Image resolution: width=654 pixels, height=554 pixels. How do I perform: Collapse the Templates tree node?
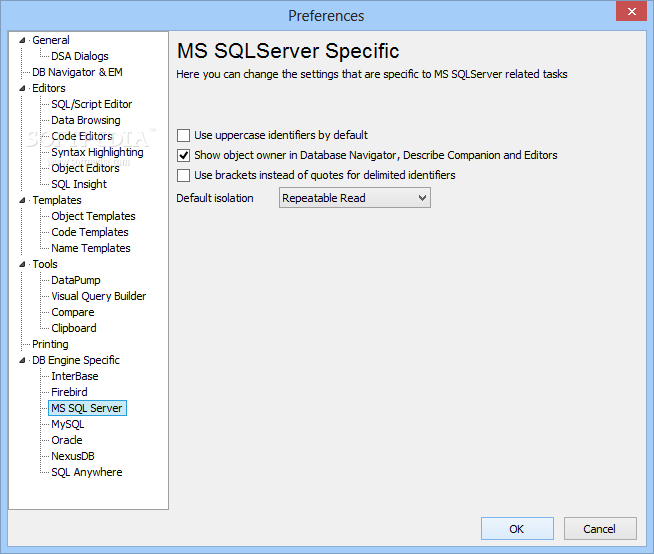point(23,201)
